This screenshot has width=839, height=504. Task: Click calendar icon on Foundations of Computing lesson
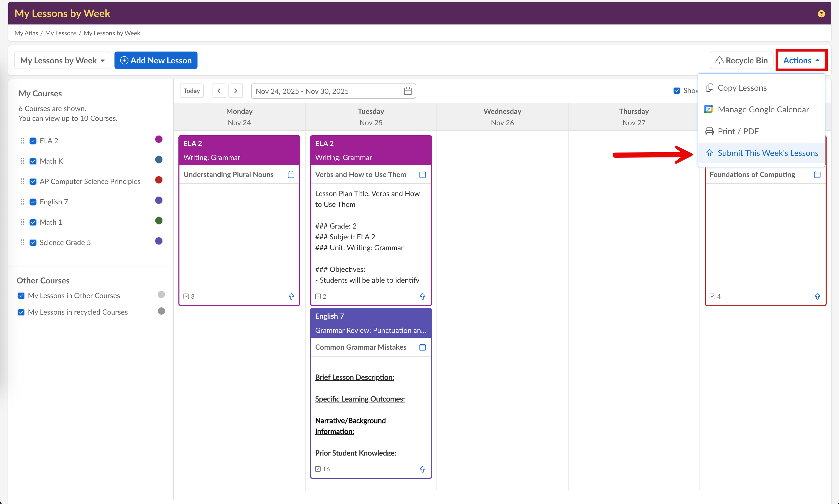(817, 174)
